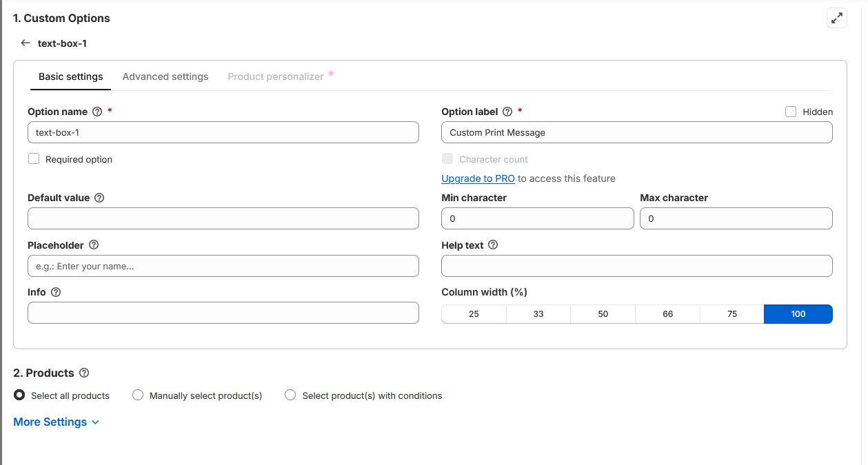Set column width to 50 percent

pos(603,313)
